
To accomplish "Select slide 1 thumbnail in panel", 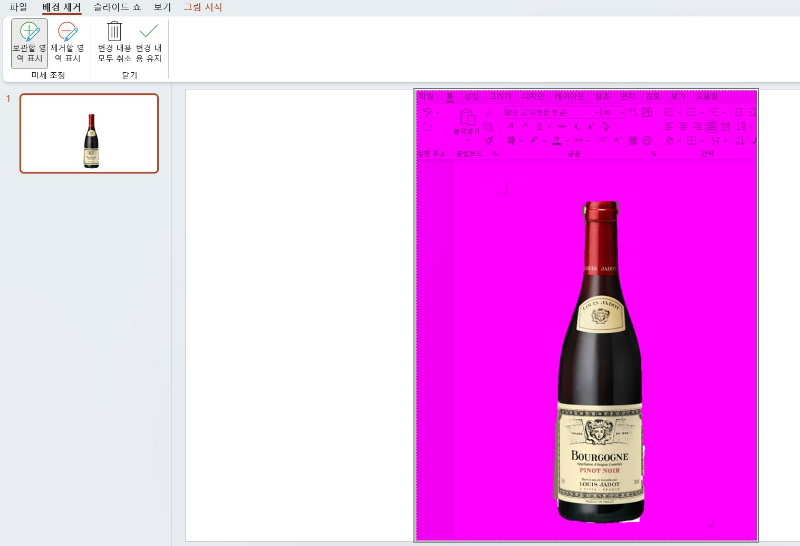I will click(x=89, y=134).
